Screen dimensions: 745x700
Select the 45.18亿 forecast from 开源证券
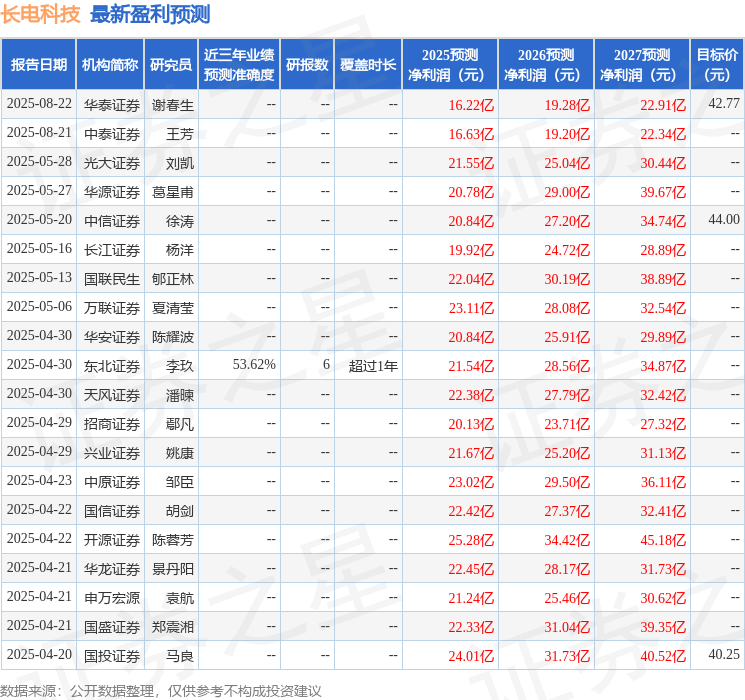pos(663,540)
